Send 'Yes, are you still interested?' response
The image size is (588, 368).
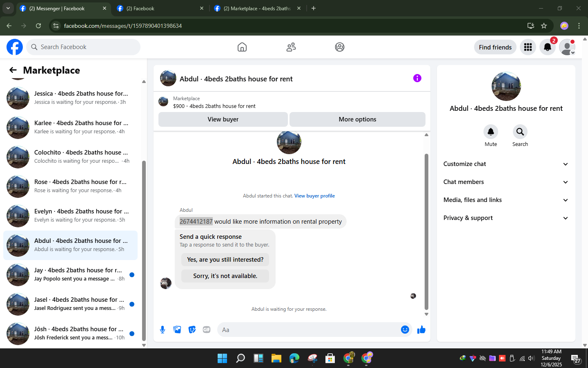225,260
